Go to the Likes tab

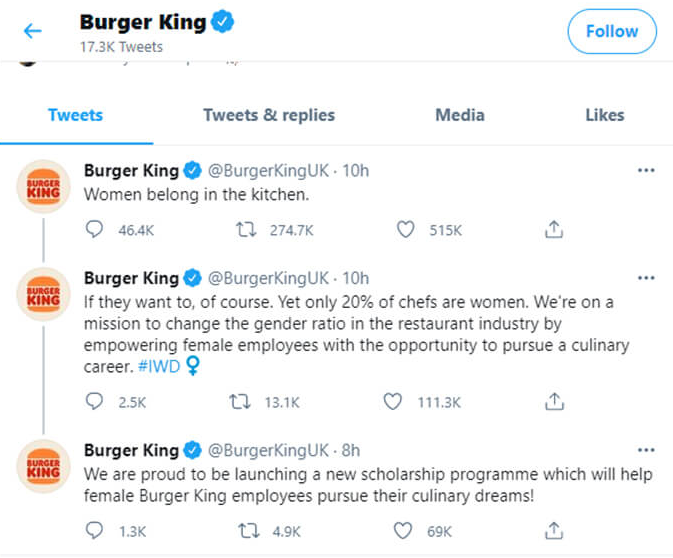tap(604, 115)
